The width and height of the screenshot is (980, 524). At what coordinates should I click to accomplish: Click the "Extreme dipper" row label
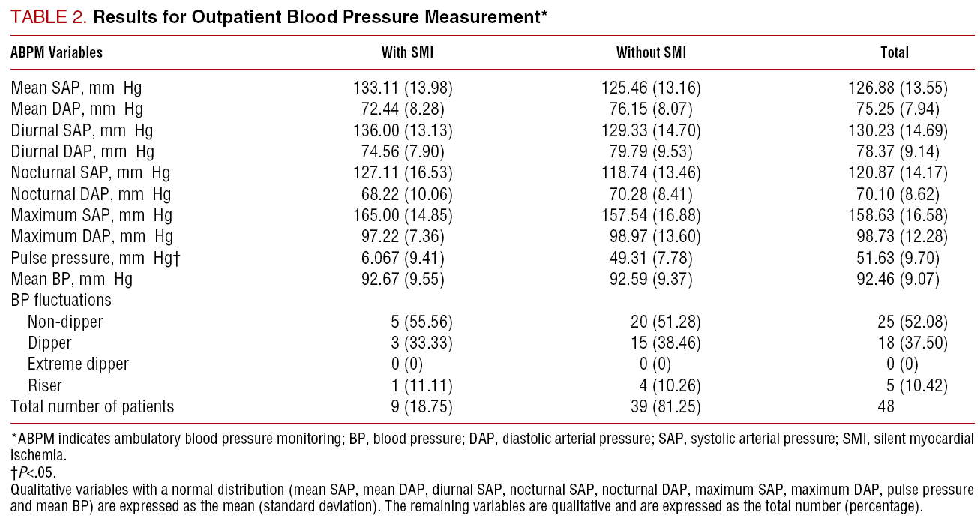(78, 364)
